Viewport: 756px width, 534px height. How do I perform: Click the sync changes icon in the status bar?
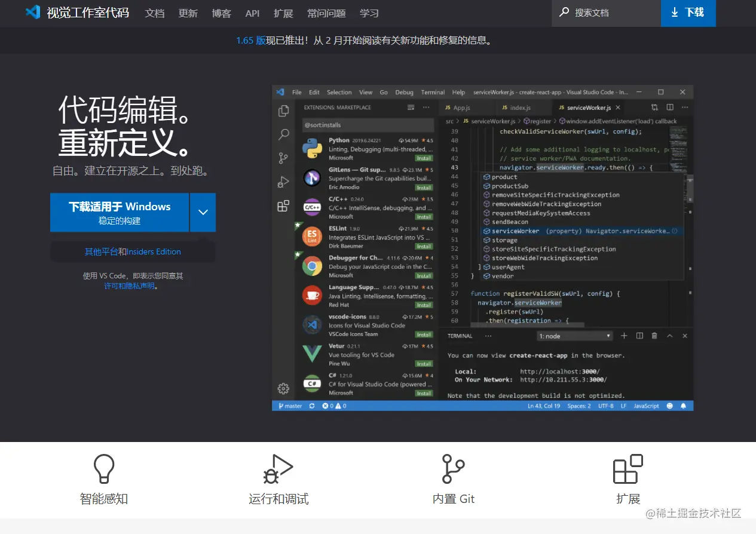coord(311,406)
